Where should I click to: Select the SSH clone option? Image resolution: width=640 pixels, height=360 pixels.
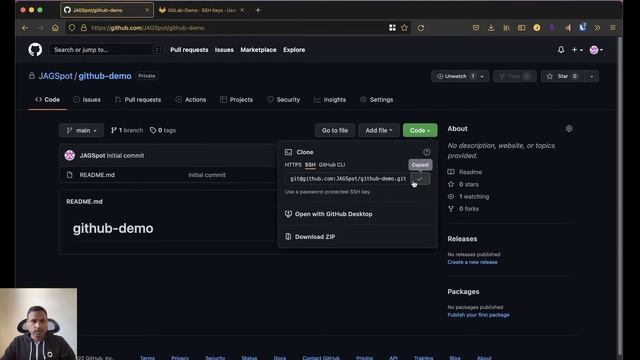[310, 165]
